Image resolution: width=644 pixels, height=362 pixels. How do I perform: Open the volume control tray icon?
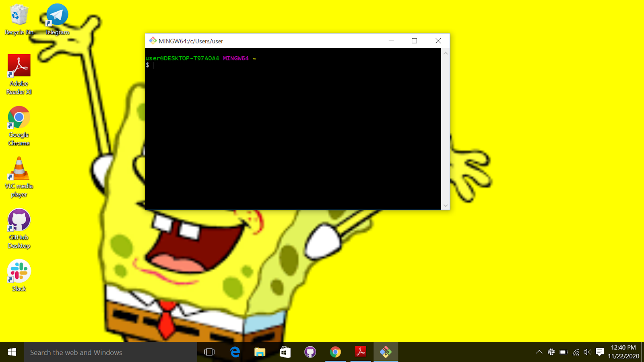(x=587, y=352)
